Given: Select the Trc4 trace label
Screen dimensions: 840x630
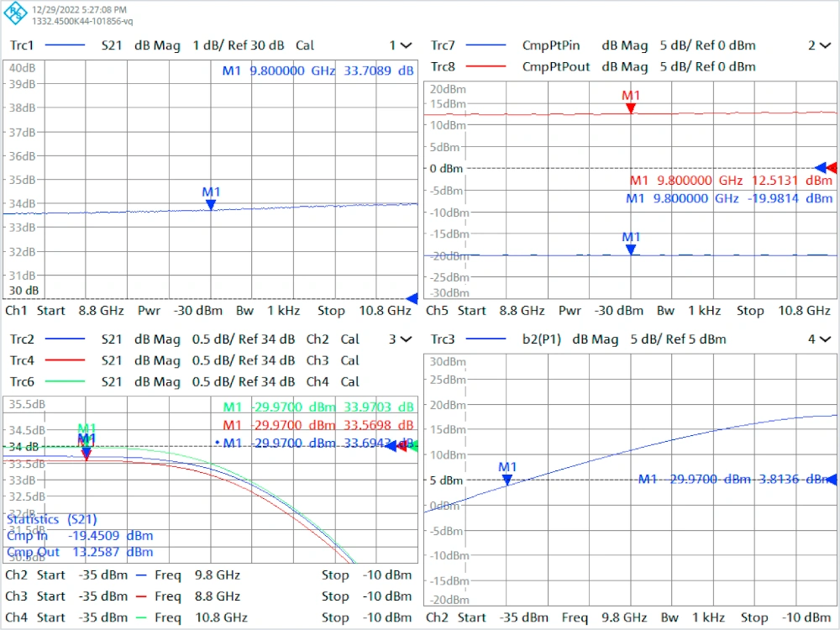Looking at the screenshot, I should [22, 360].
